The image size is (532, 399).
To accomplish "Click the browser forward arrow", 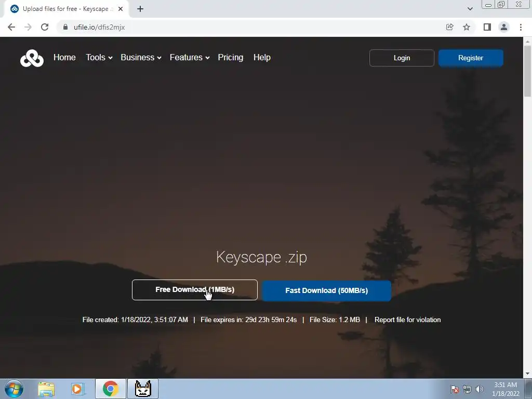I will (28, 27).
